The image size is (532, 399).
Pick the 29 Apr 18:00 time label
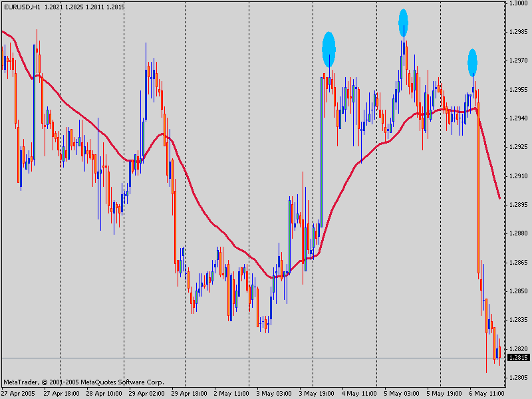click(189, 394)
